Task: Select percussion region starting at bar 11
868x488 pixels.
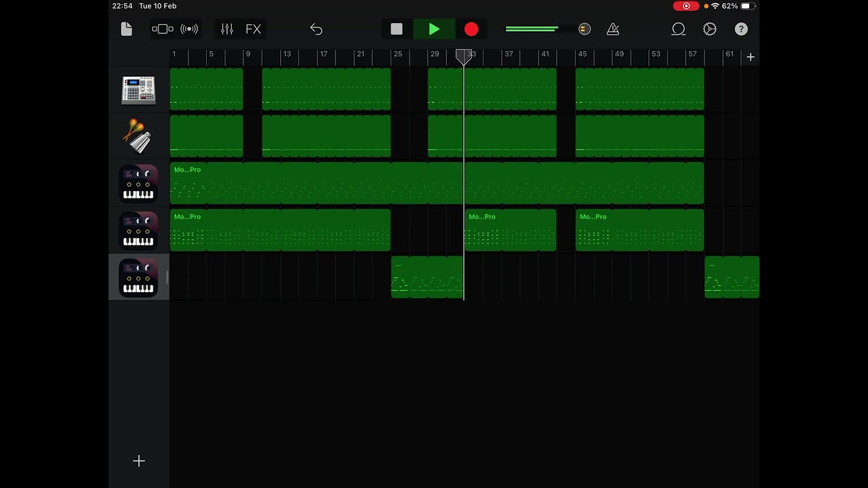Action: pos(326,136)
